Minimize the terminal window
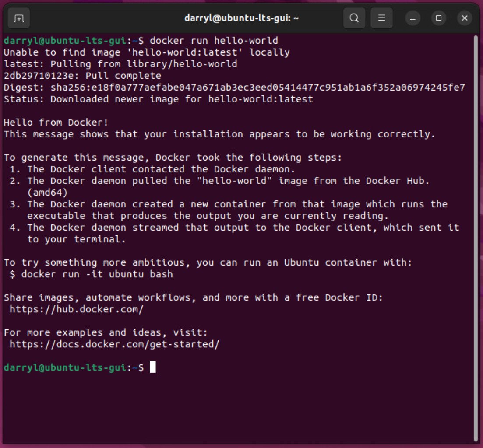 click(x=413, y=18)
